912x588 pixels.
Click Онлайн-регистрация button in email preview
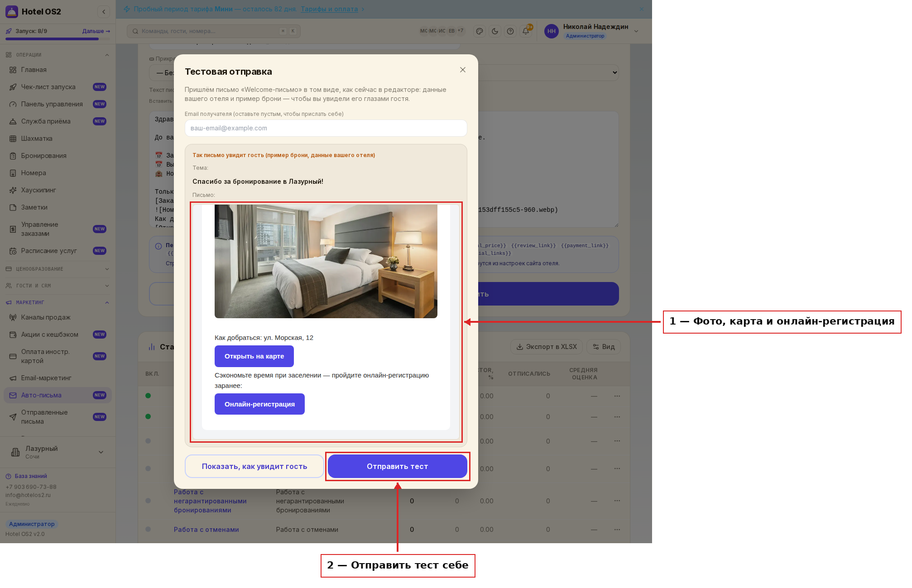click(x=259, y=404)
